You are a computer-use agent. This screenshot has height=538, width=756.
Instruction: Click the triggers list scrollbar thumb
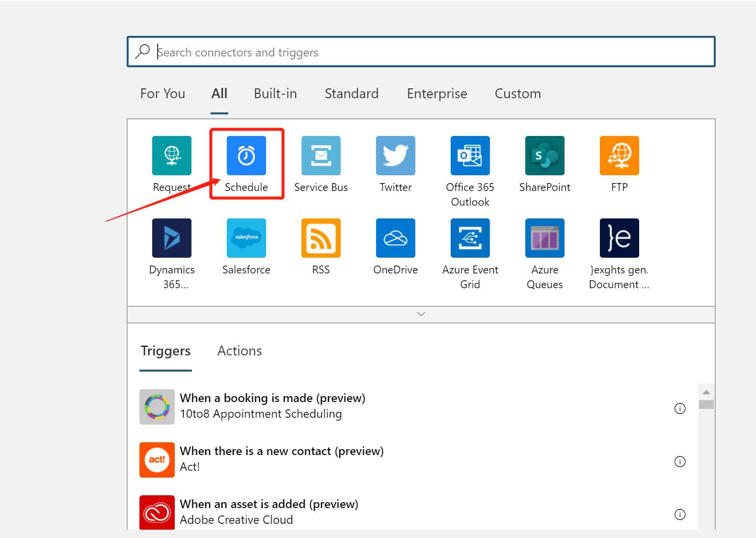[706, 404]
